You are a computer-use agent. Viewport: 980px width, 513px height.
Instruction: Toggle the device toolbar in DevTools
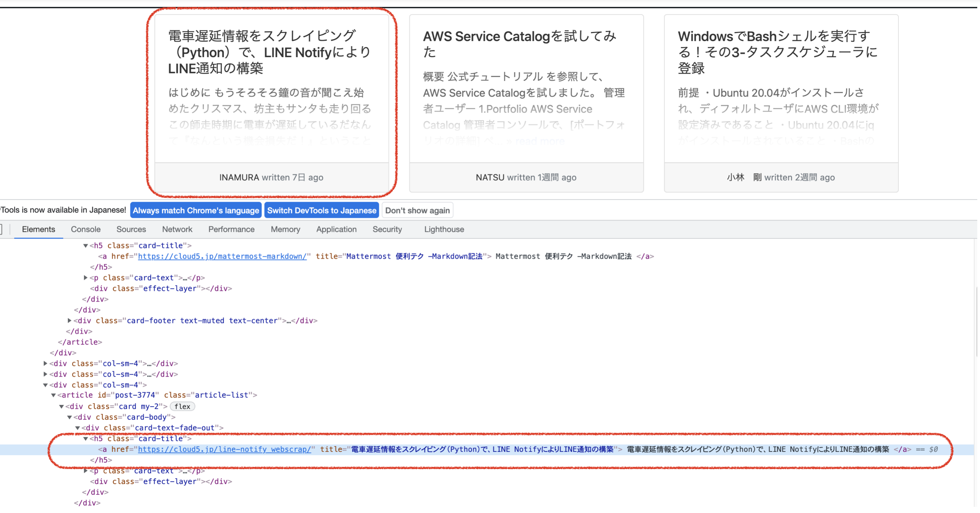(x=1, y=229)
